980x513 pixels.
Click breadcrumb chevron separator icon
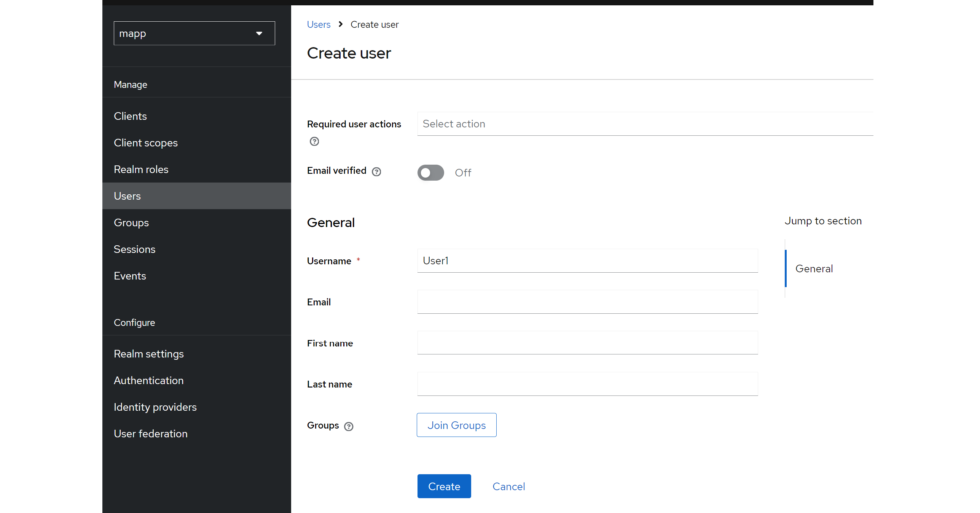point(341,24)
